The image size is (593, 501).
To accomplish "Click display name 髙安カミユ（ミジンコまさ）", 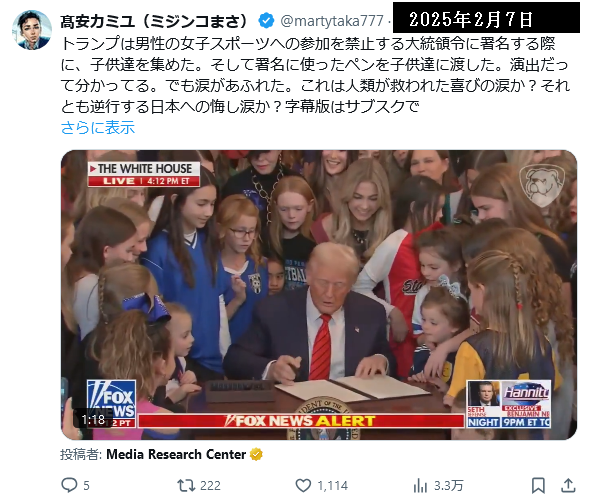I will [154, 21].
